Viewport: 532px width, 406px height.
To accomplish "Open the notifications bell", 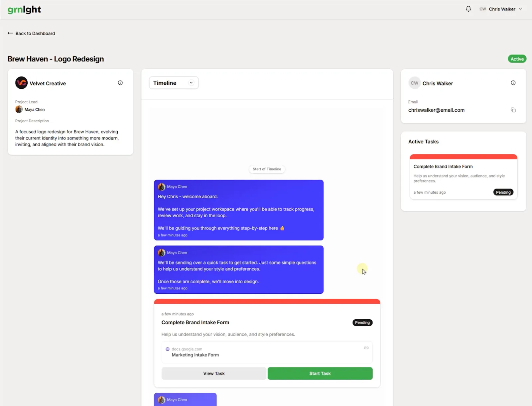I will coord(468,9).
